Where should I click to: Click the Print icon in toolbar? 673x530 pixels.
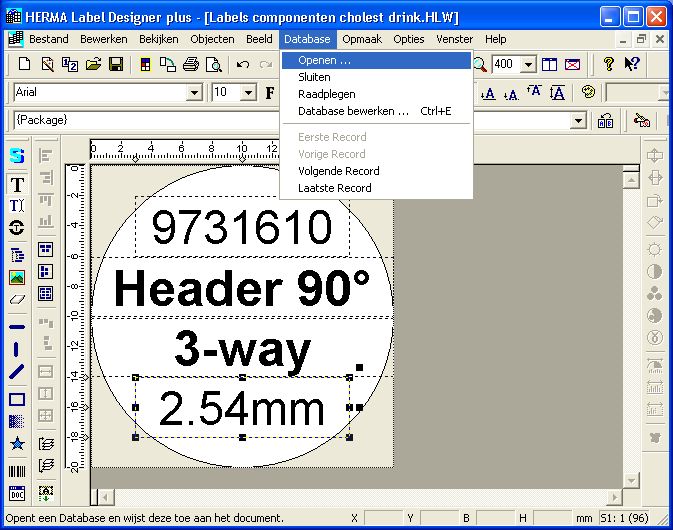click(190, 65)
